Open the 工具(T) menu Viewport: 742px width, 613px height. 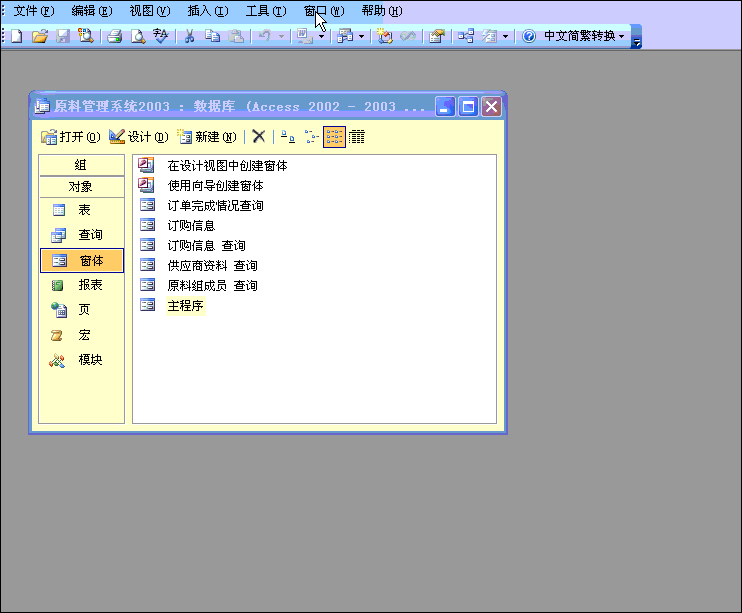(266, 11)
